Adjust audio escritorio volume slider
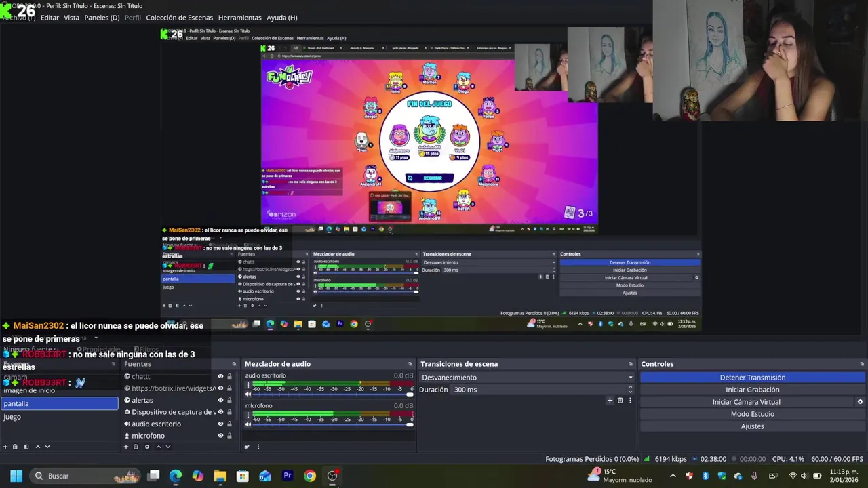The image size is (868, 488). 333,394
